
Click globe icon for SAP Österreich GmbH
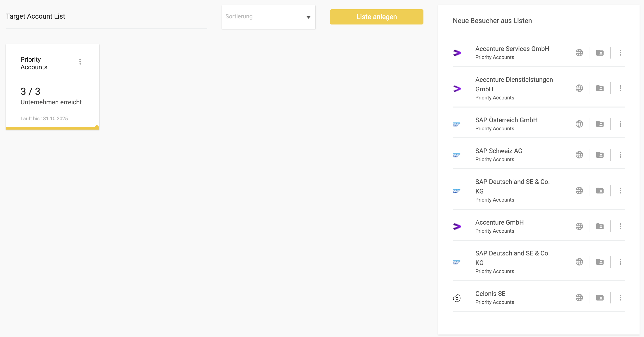click(579, 124)
